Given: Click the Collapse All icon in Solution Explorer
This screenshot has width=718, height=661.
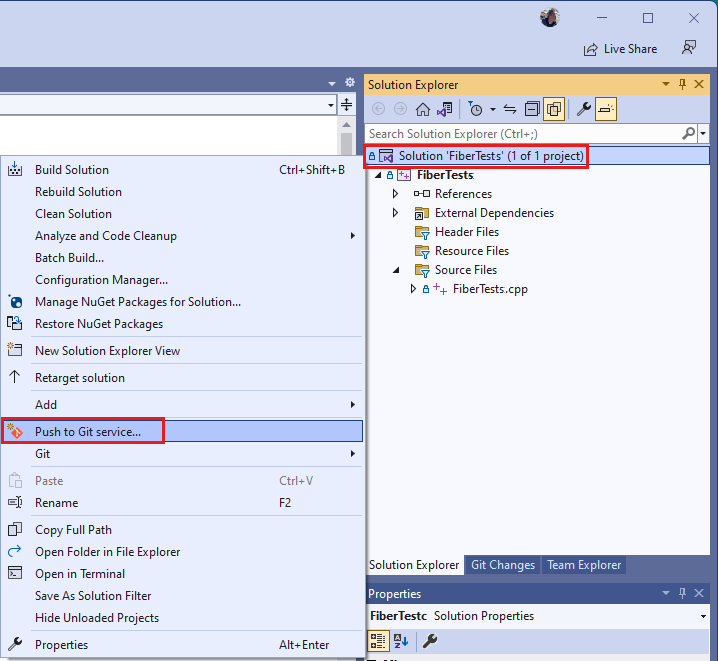Looking at the screenshot, I should coord(532,109).
